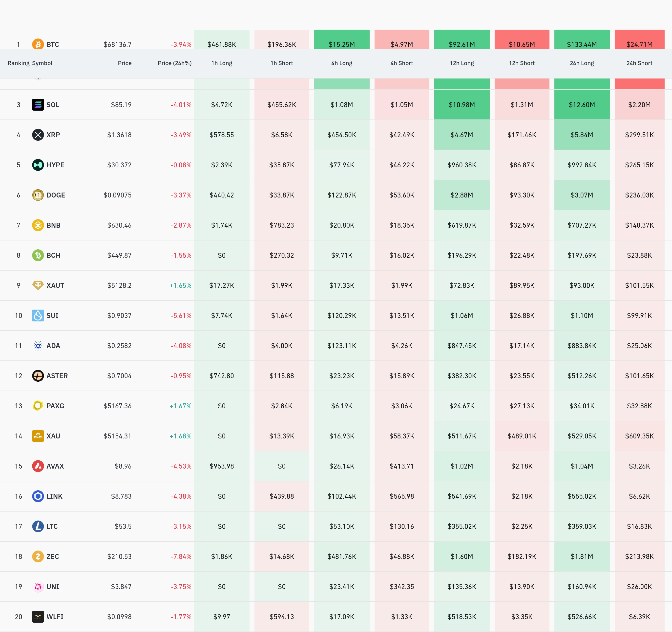Click SOL 12h Long heatmap cell $10.98M

(462, 105)
